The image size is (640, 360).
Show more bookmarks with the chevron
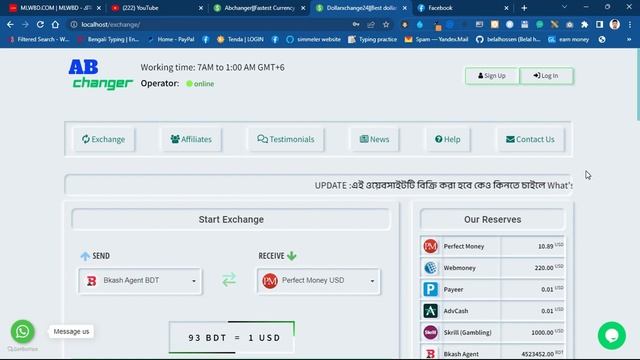tap(629, 39)
